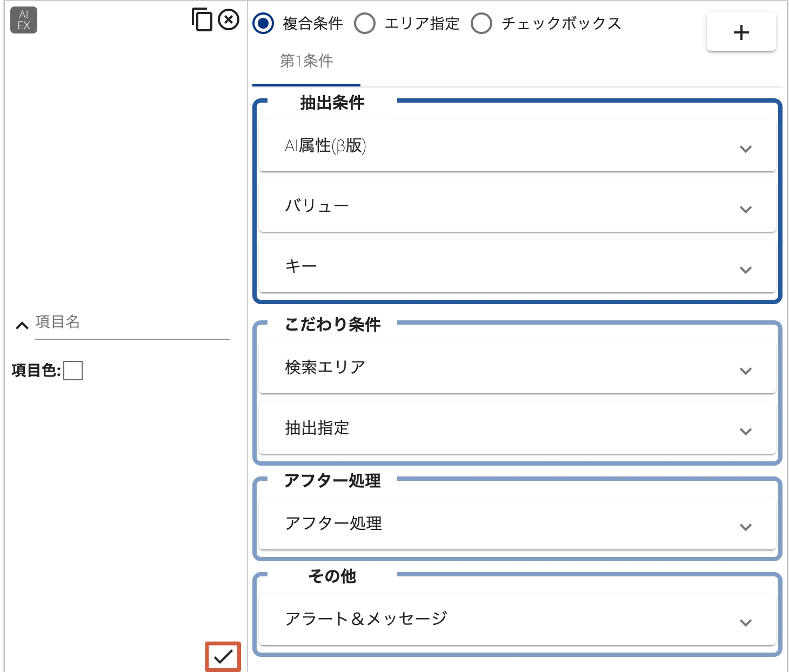The image size is (789, 672).
Task: Switch to the 第1条件 tab
Action: [x=306, y=61]
